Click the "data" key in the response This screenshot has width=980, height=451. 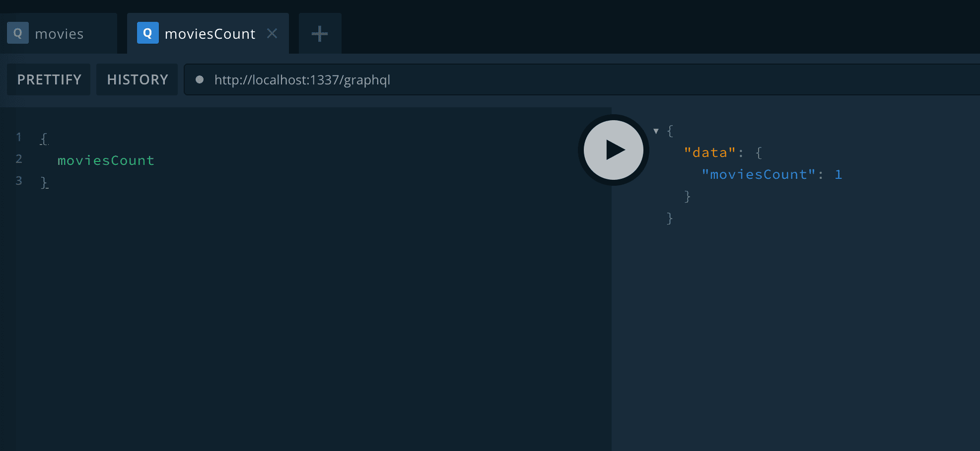click(709, 152)
